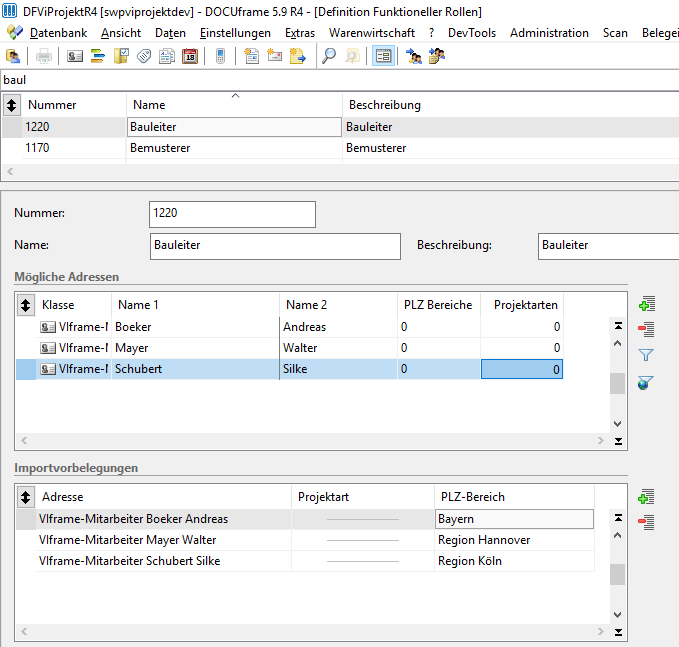The image size is (679, 647).
Task: Click the printer icon in toolbar
Action: [x=44, y=56]
